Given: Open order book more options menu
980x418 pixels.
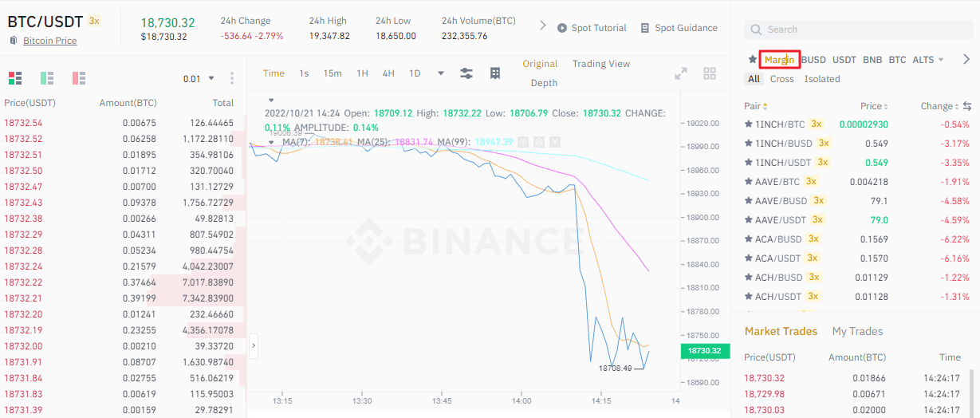Looking at the screenshot, I should tap(232, 78).
